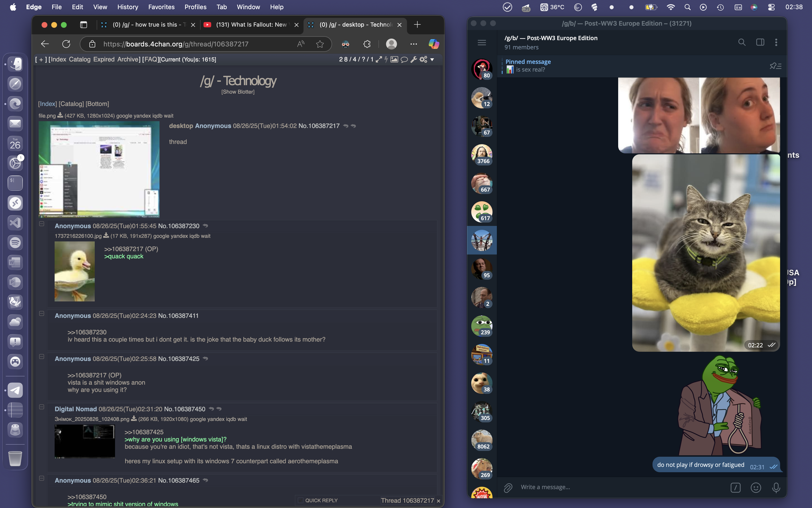Open the Pepe avatar chat with 239 unread

482,326
